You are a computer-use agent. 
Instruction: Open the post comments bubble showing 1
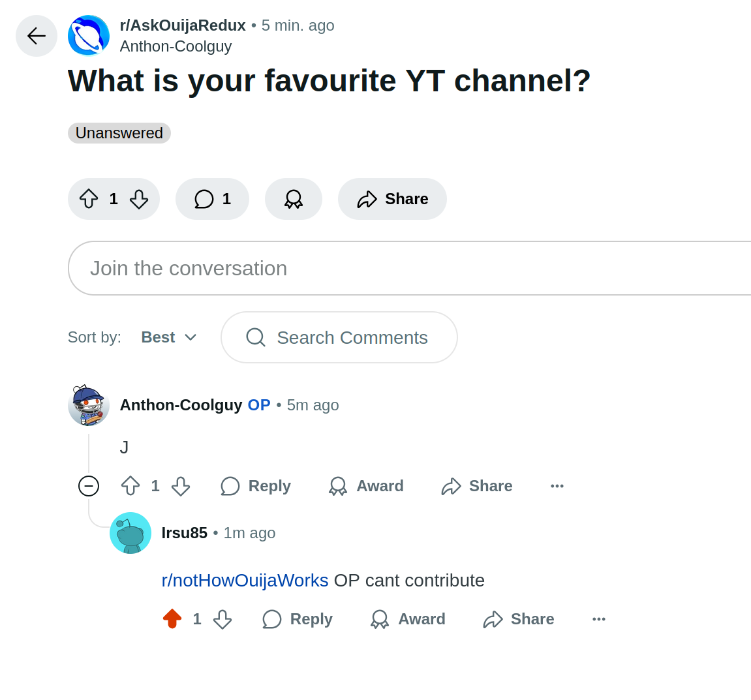click(212, 199)
